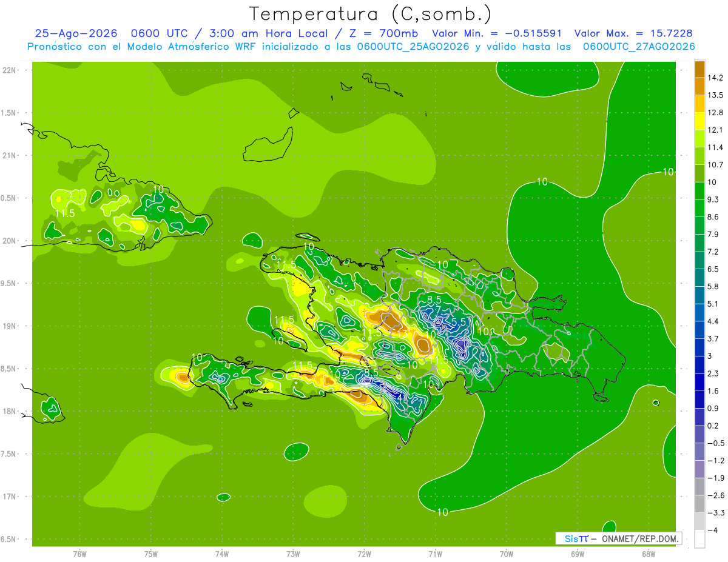Click the gray legend swatch between -3.3 and -2.6
This screenshot has width=728, height=562.
(699, 504)
